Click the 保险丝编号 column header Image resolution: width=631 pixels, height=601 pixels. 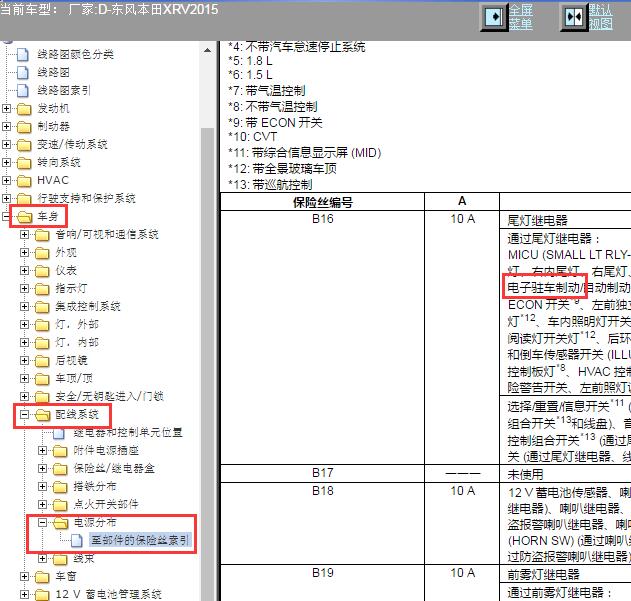click(x=322, y=202)
